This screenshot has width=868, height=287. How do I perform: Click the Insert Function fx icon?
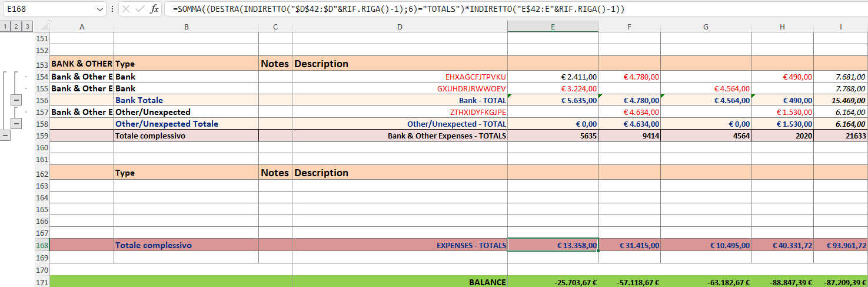(x=155, y=9)
